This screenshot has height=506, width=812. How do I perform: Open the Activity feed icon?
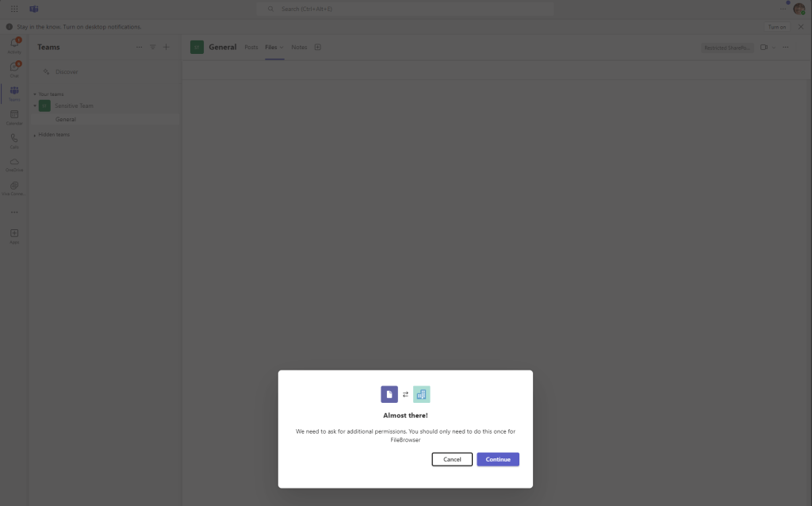(x=14, y=45)
